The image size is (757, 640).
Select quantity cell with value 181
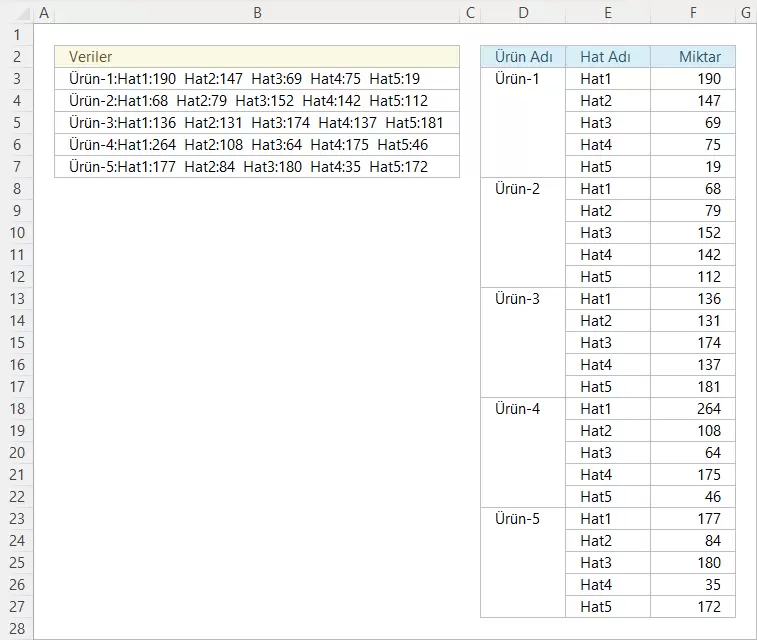point(693,387)
